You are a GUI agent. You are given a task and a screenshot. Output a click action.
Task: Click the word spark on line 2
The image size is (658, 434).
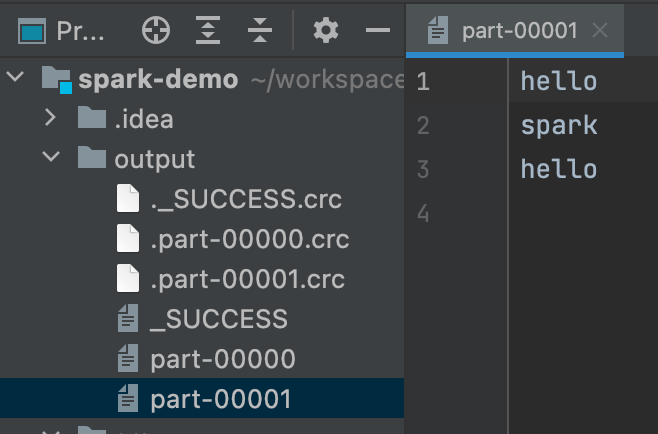click(x=559, y=126)
